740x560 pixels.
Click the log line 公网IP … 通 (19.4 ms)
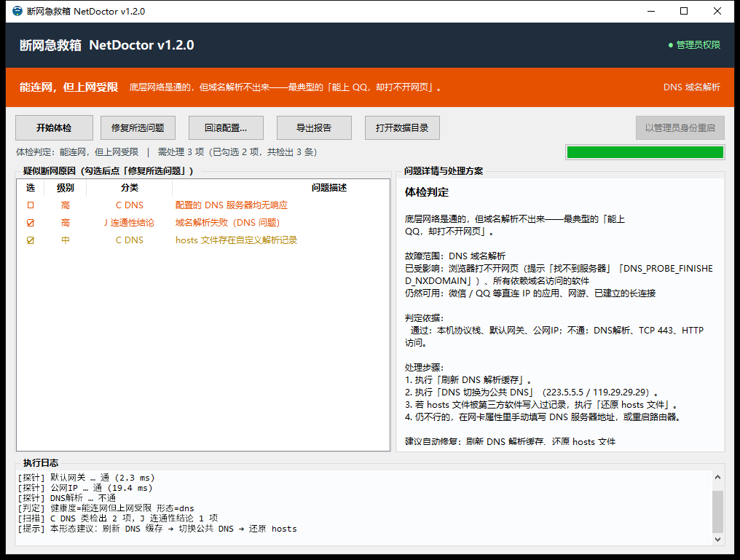click(85, 488)
